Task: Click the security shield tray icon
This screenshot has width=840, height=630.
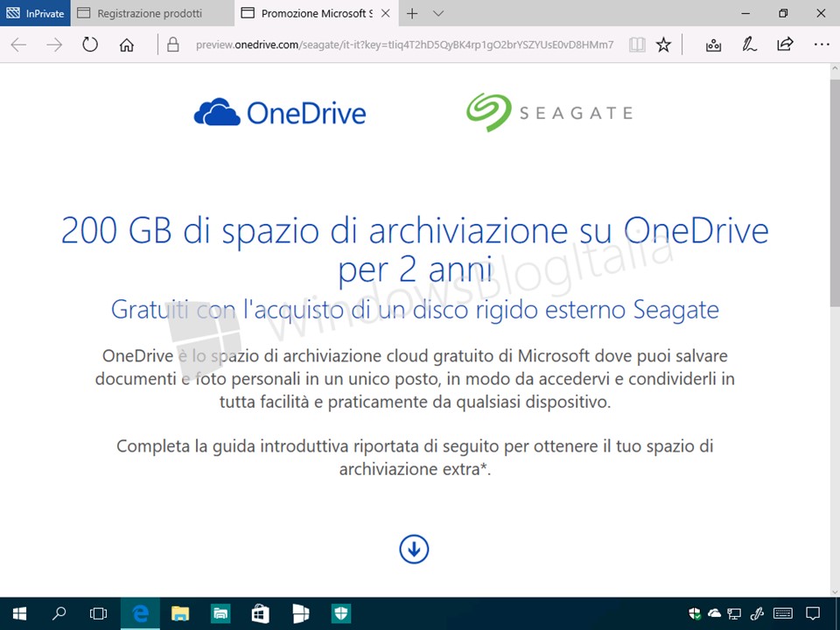Action: click(694, 613)
